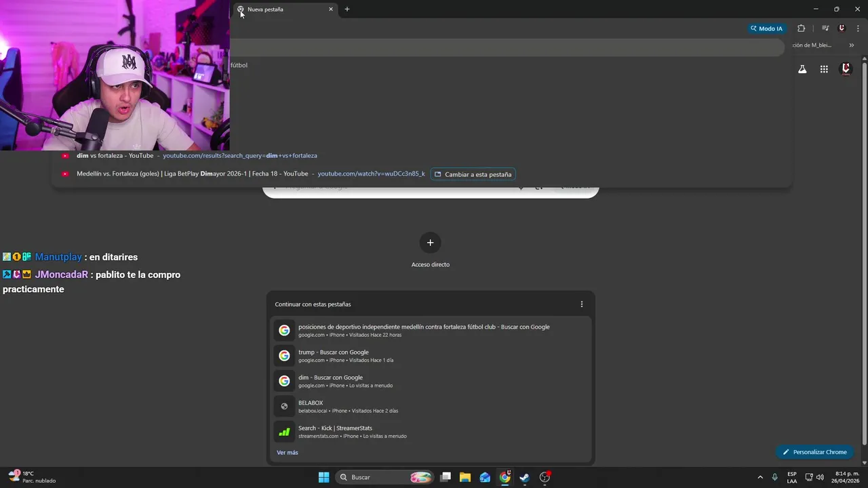
Task: Open the media controls icon in toolbar
Action: pos(825,28)
